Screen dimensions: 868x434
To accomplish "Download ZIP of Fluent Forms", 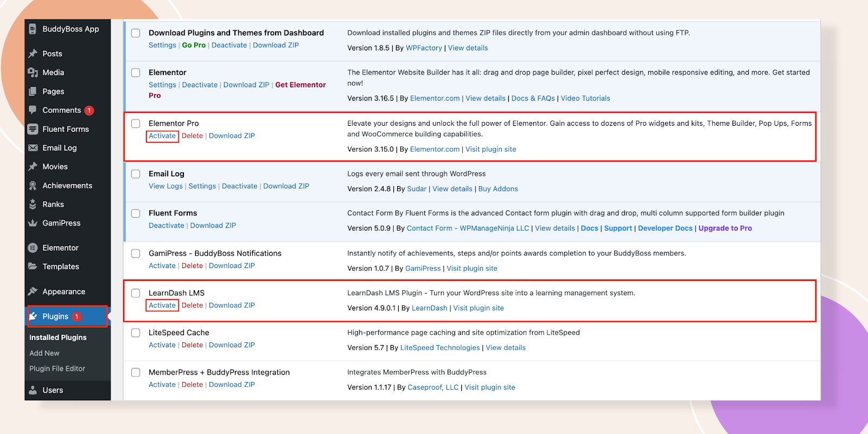I will 213,226.
